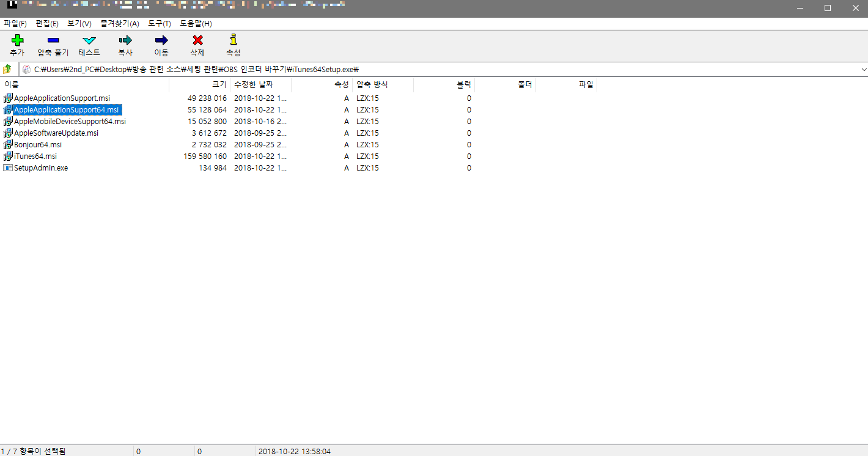Run the 테스트 (Test) archive icon
Screen dimensions: 868x456
coord(89,44)
